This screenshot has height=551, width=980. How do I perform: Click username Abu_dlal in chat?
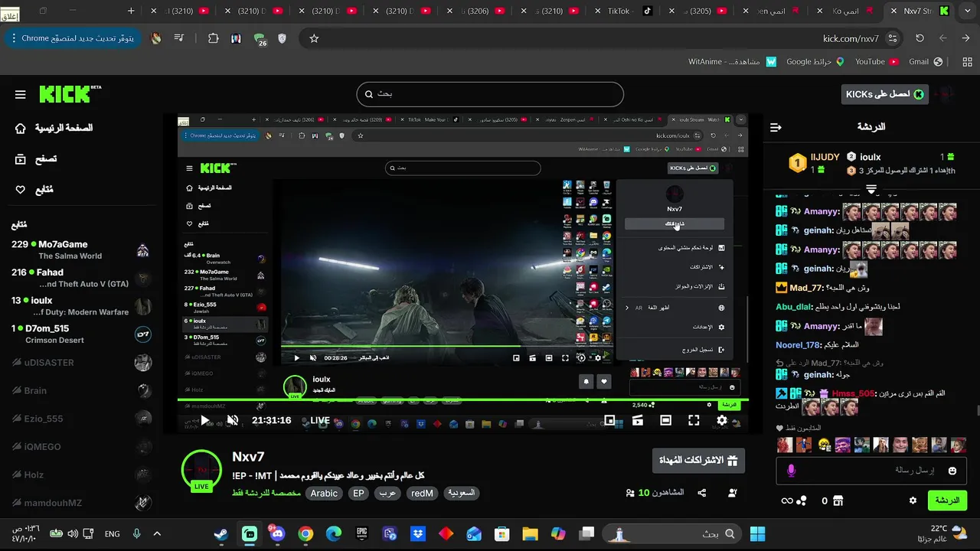(x=793, y=307)
